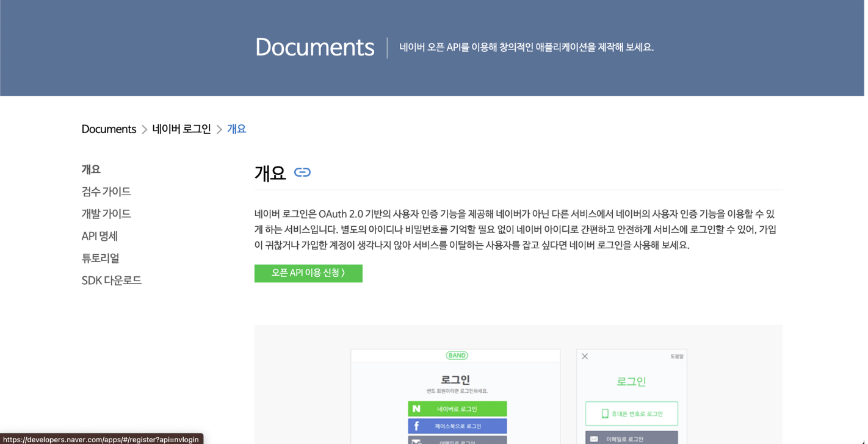
Task: Click the large Documents title in the banner
Action: (316, 48)
